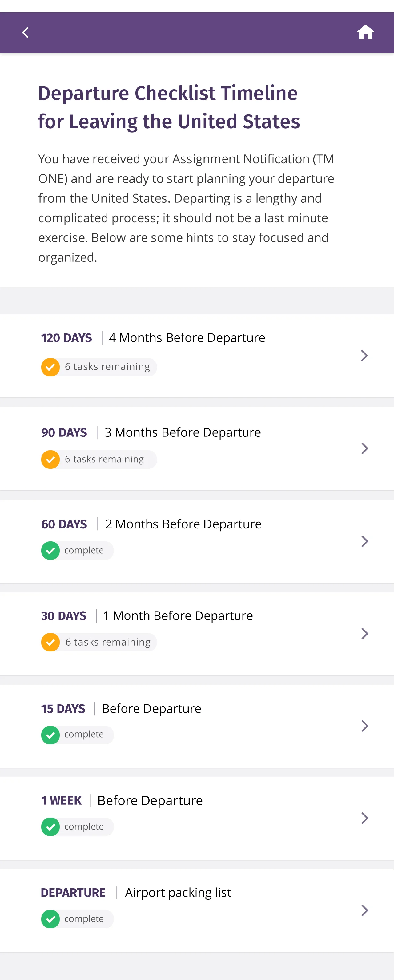Go to home via house icon

(x=365, y=32)
